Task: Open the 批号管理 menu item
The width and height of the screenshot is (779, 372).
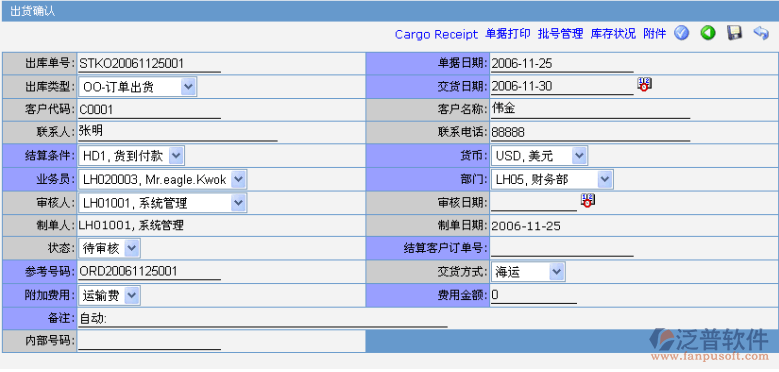Action: tap(560, 34)
